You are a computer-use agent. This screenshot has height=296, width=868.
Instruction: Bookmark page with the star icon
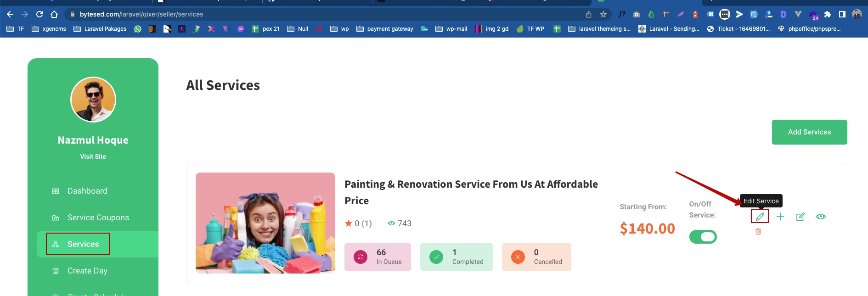603,14
